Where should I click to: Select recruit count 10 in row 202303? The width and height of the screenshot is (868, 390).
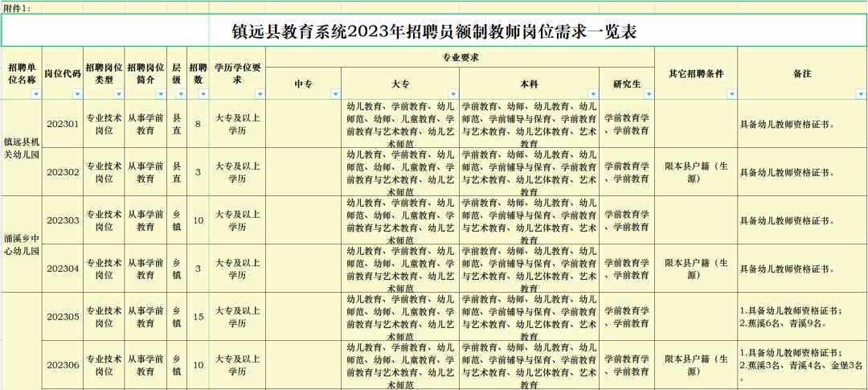pyautogui.click(x=199, y=220)
